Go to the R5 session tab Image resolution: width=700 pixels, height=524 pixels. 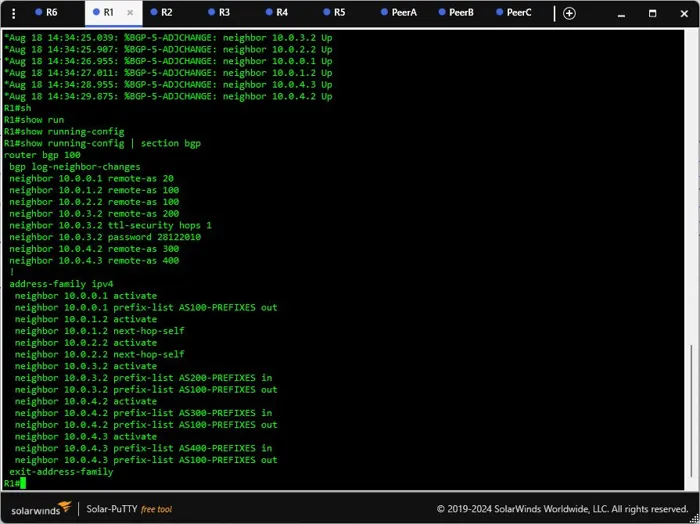(x=334, y=12)
